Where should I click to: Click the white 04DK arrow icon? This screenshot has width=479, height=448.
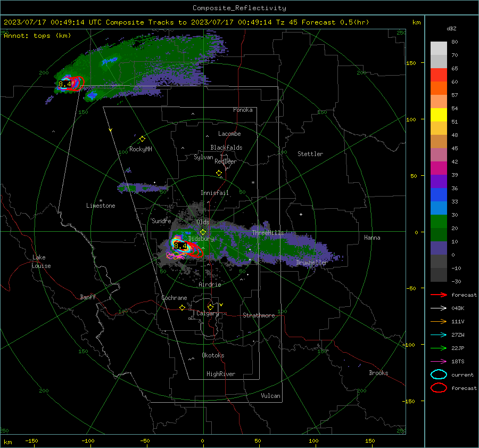tap(439, 308)
